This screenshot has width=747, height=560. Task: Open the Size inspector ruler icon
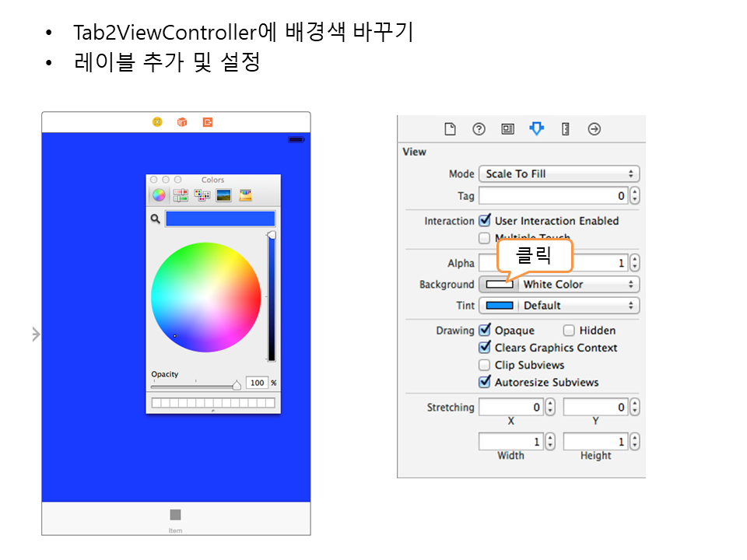566,129
